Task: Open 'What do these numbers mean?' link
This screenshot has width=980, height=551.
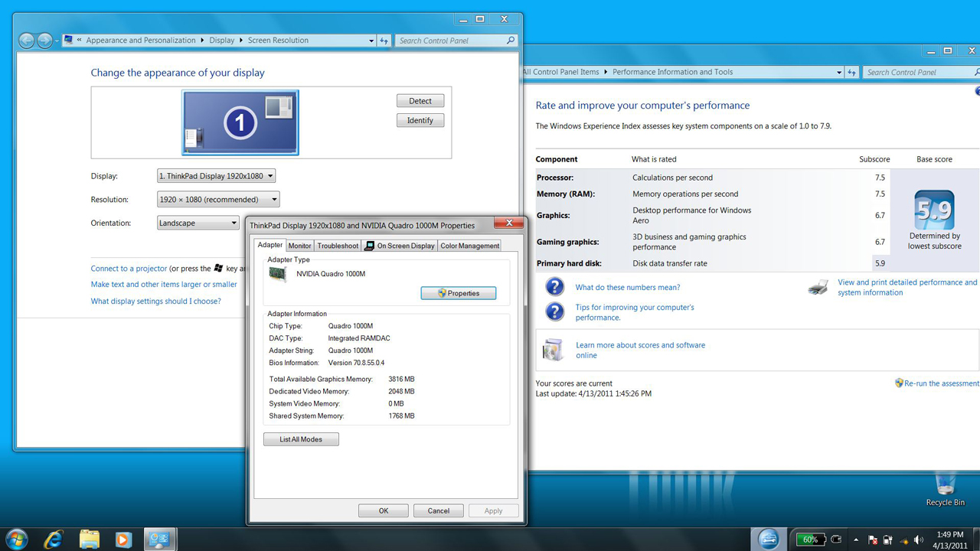Action: (628, 288)
